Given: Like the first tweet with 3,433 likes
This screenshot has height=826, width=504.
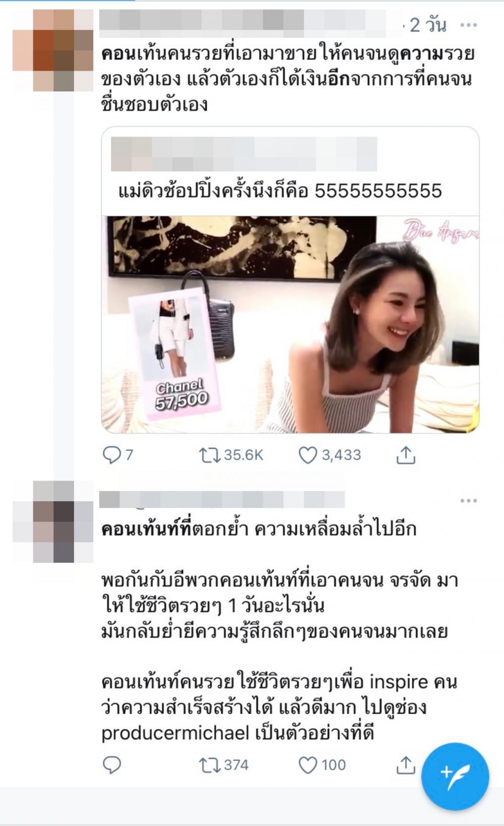Looking at the screenshot, I should 330,455.
